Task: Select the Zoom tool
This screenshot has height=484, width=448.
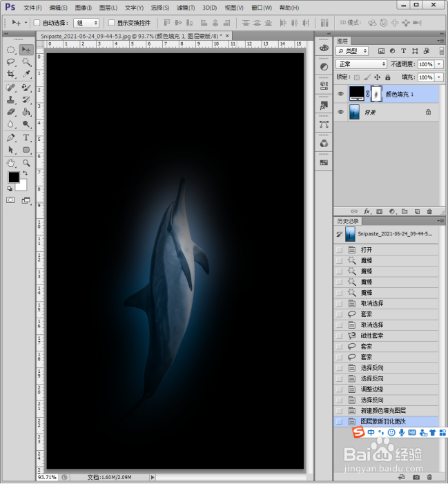Action: 26,163
